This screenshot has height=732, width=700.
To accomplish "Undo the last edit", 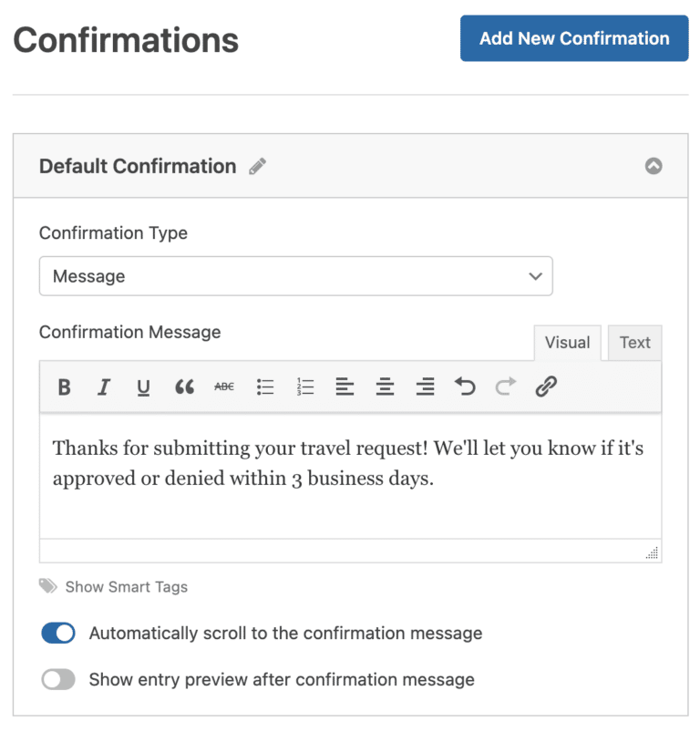I will pos(465,387).
